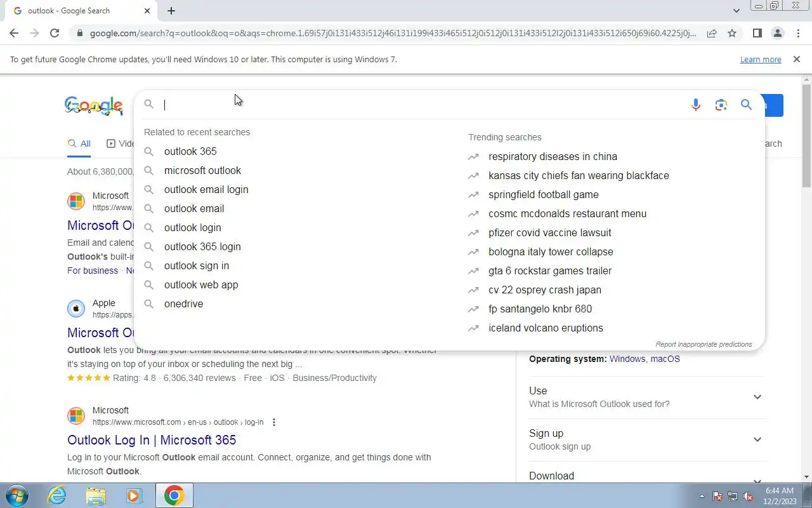Open a new tab with plus button
Image resolution: width=812 pixels, height=508 pixels.
(x=171, y=11)
